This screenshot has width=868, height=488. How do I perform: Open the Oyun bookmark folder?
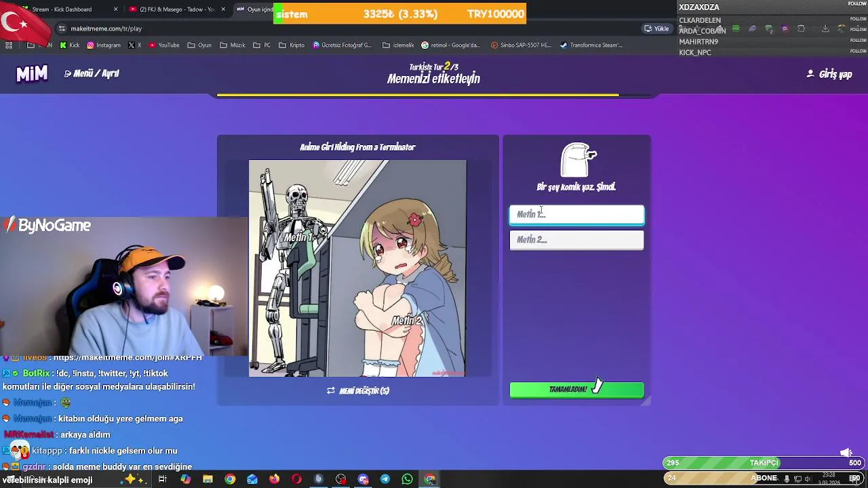(199, 45)
